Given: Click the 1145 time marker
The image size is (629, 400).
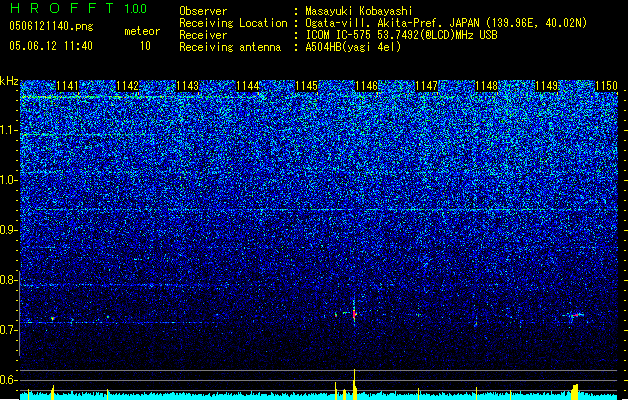Looking at the screenshot, I should [307, 86].
